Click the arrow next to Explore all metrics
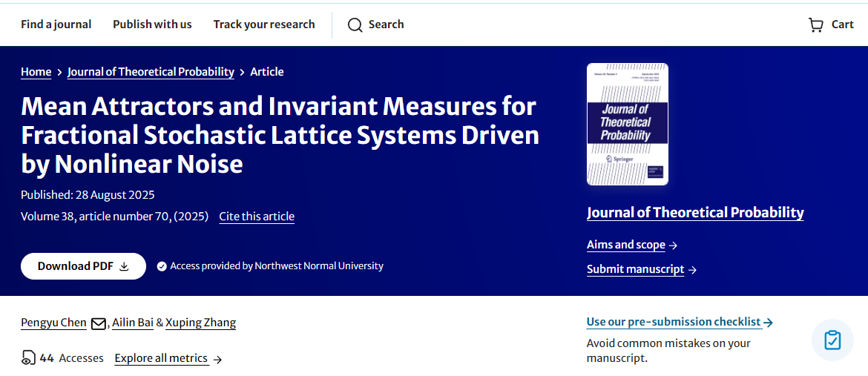 [217, 359]
